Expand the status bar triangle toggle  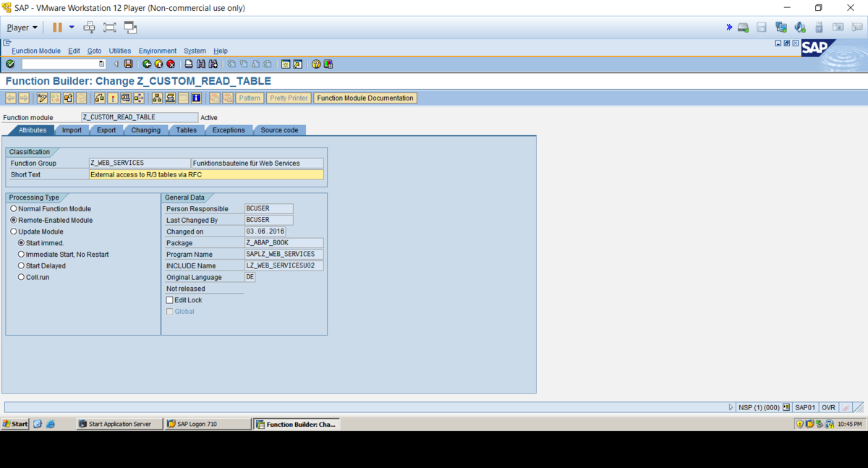[731, 407]
